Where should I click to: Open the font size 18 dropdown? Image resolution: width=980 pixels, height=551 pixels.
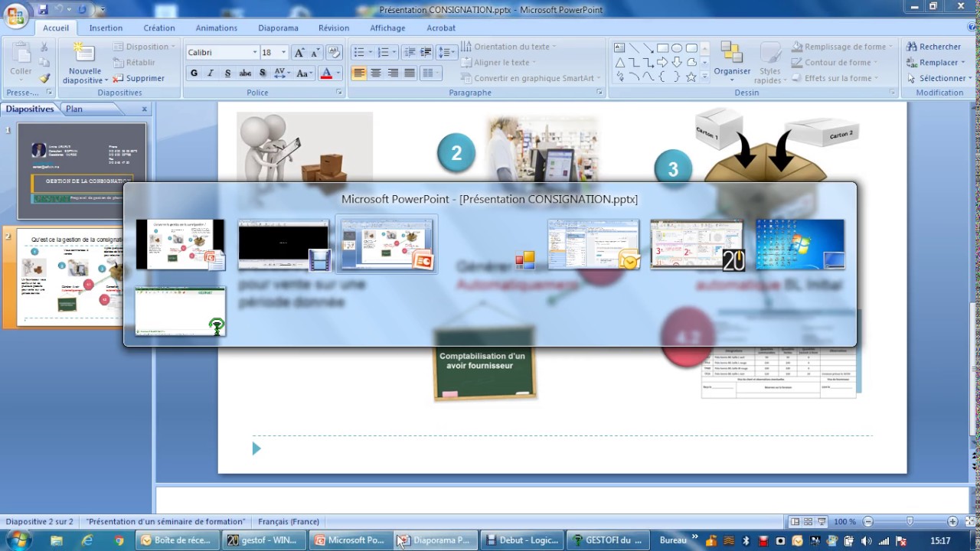(x=283, y=52)
